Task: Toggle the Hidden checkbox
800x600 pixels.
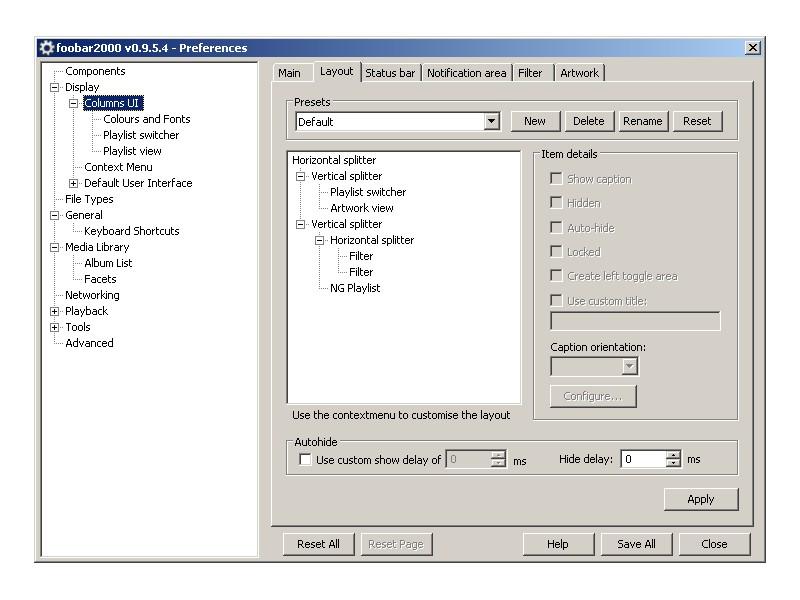Action: (556, 203)
